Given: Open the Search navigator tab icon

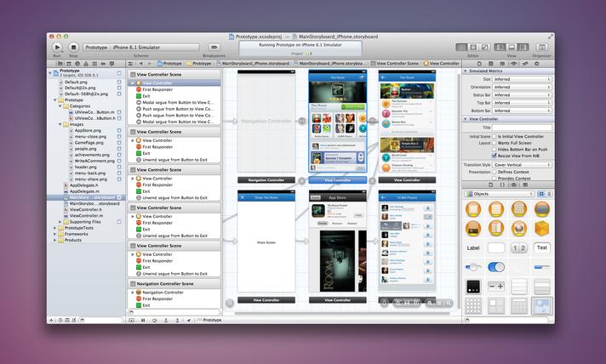Looking at the screenshot, I should point(77,63).
